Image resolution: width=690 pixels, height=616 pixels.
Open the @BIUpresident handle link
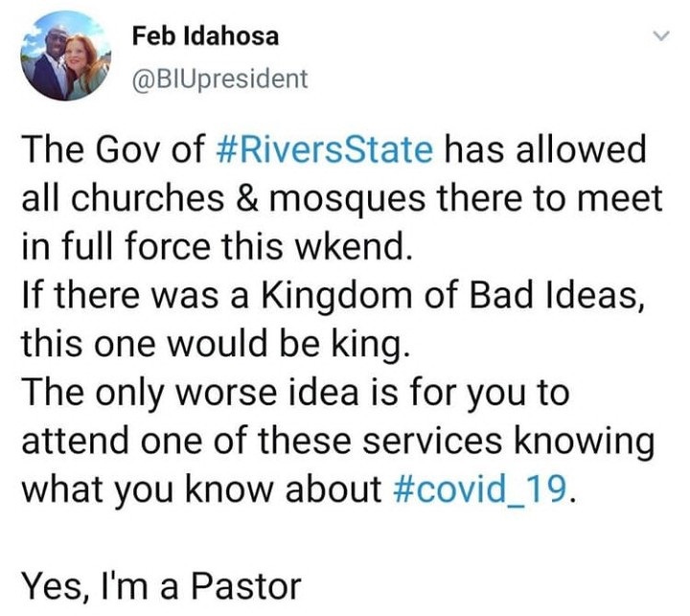pyautogui.click(x=220, y=80)
